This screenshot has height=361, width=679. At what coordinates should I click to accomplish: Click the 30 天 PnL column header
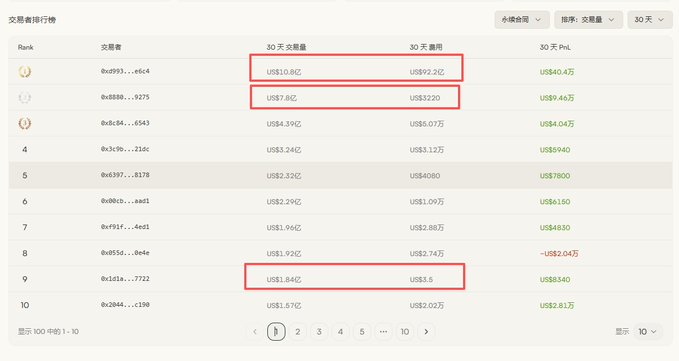555,47
